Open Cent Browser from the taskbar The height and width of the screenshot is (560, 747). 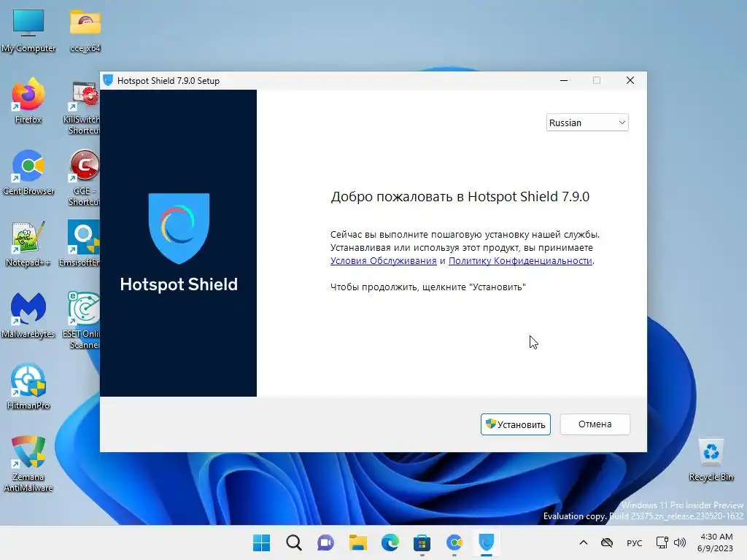coord(454,542)
